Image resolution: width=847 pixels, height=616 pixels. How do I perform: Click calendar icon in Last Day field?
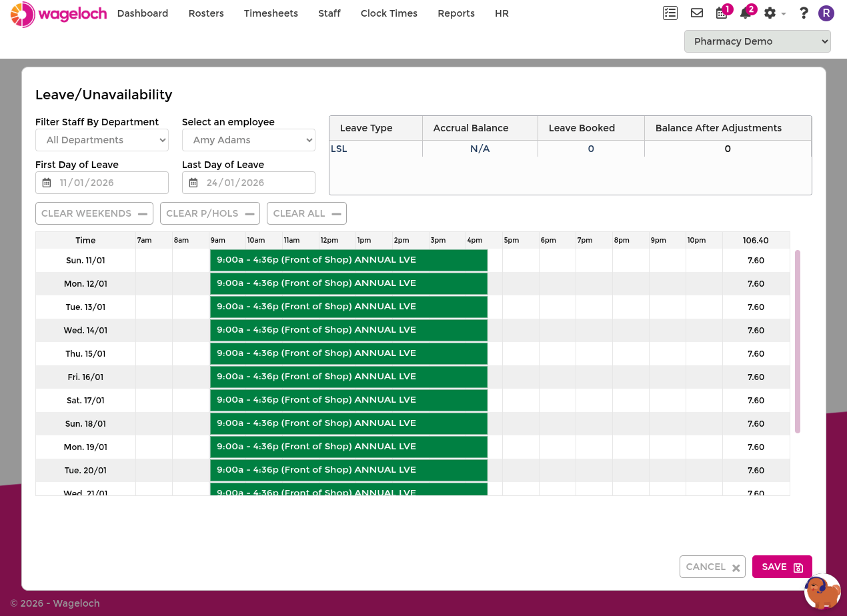193,183
